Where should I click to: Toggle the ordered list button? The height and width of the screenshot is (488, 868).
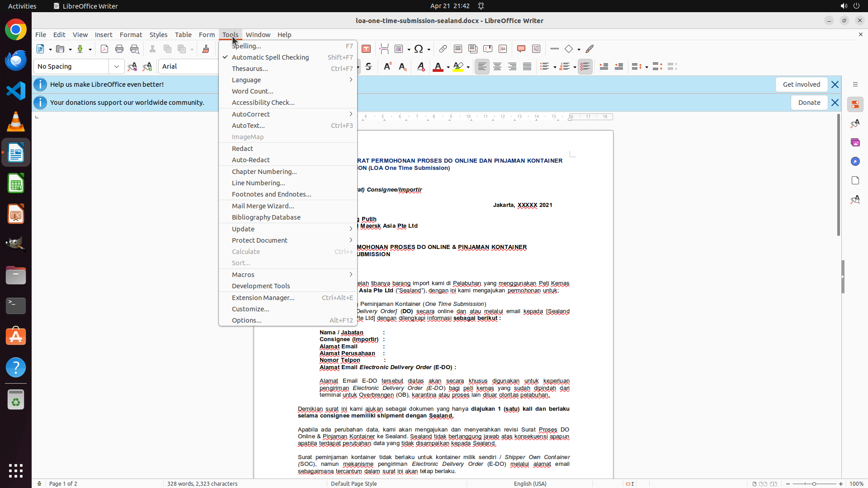point(564,67)
